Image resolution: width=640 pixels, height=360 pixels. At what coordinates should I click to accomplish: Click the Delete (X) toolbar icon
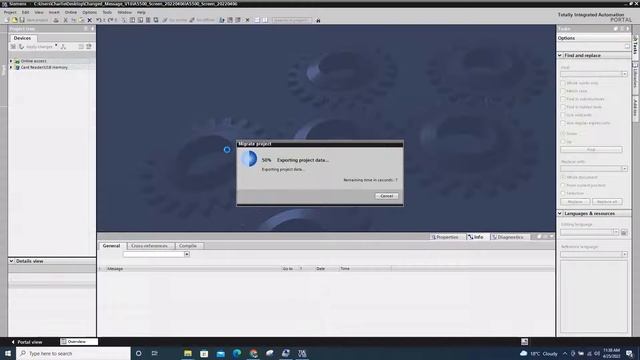[x=89, y=20]
